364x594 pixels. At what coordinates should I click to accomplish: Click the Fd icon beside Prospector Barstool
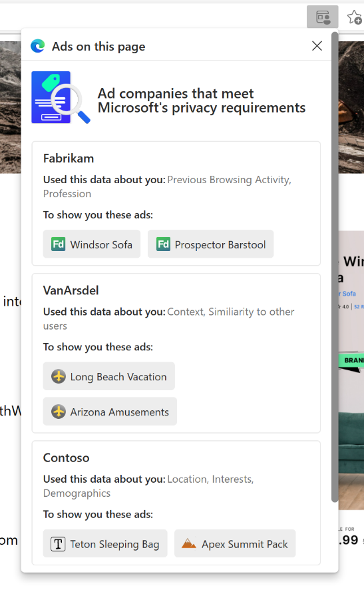[x=163, y=244]
